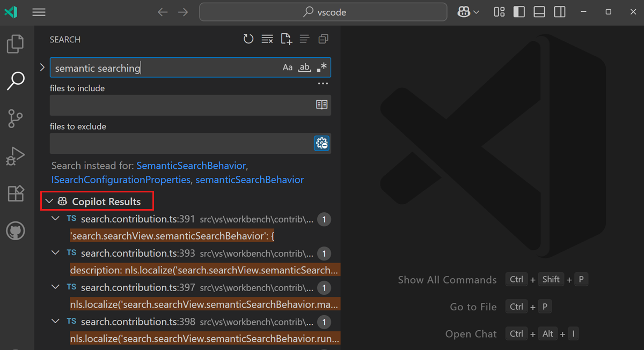Toggle Match Whole Word option
The height and width of the screenshot is (350, 644).
[x=304, y=68]
